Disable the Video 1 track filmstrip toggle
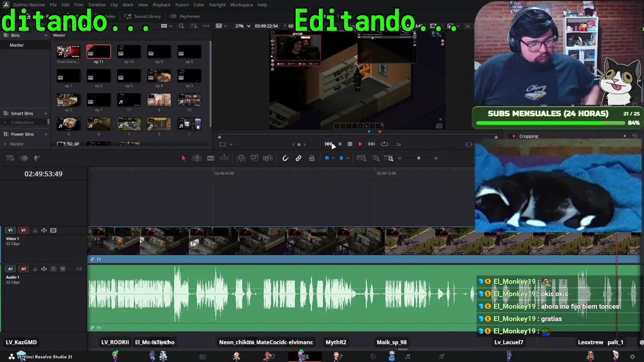 (x=53, y=230)
